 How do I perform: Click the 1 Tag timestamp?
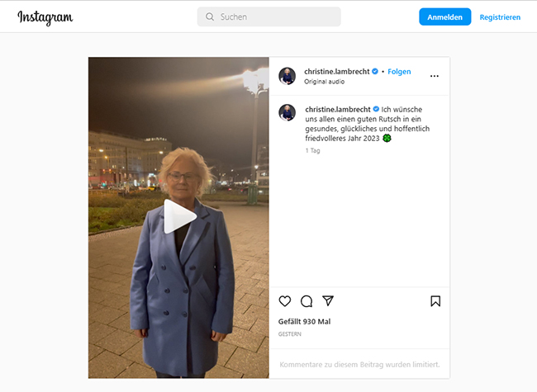(x=312, y=151)
